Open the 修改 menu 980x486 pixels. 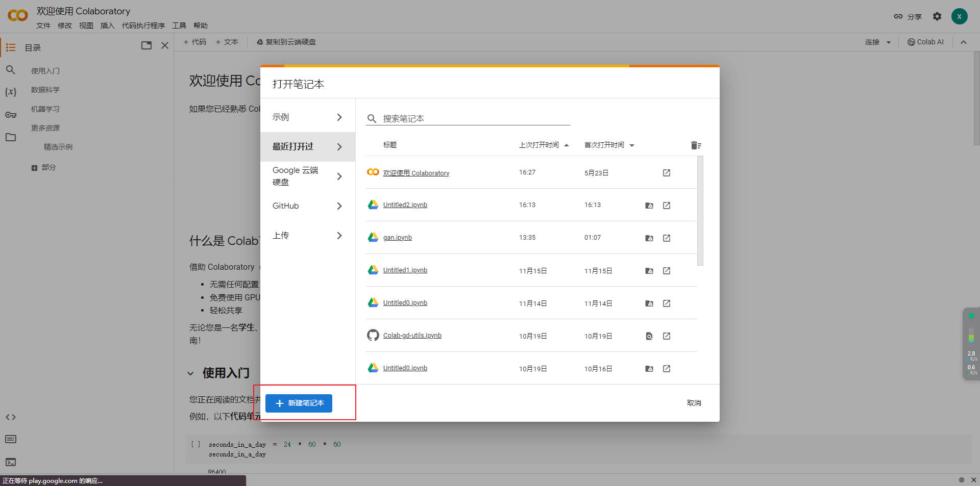click(65, 25)
